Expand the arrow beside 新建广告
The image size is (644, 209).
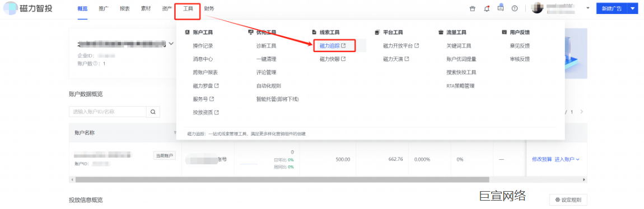(x=632, y=8)
